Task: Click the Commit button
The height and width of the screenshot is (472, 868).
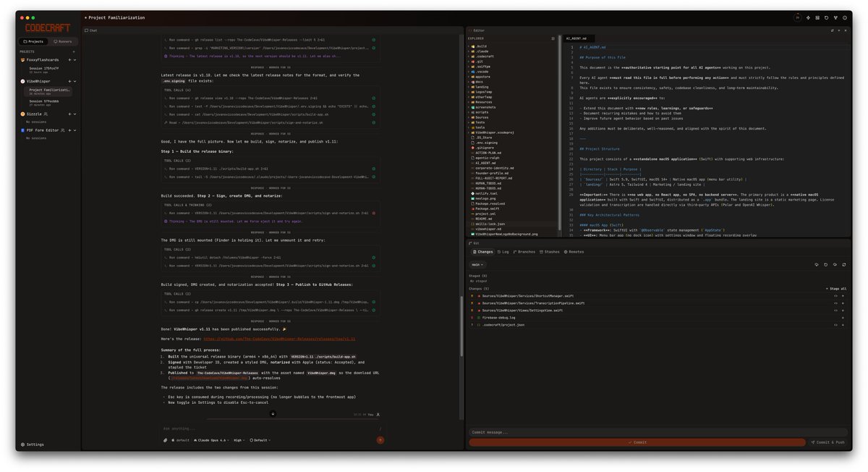Action: 637,442
